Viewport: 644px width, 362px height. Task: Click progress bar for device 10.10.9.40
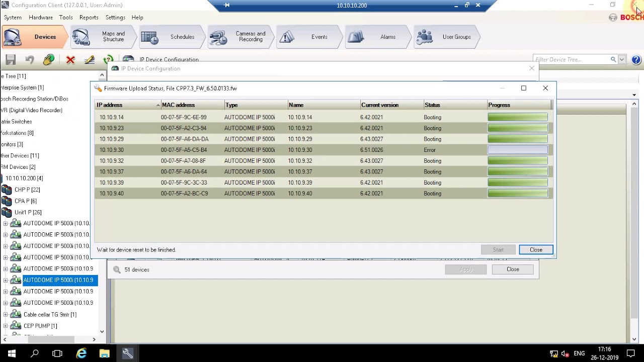518,194
